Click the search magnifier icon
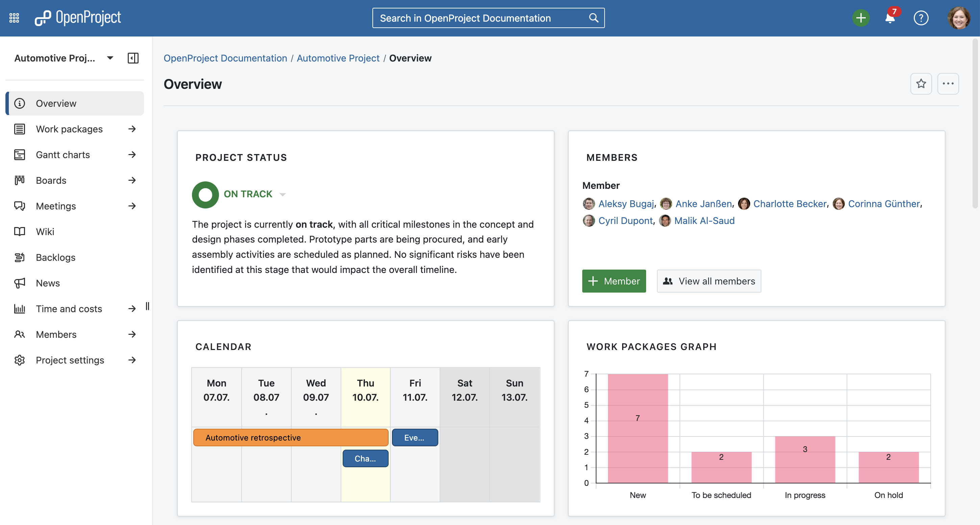The height and width of the screenshot is (525, 980). (593, 18)
